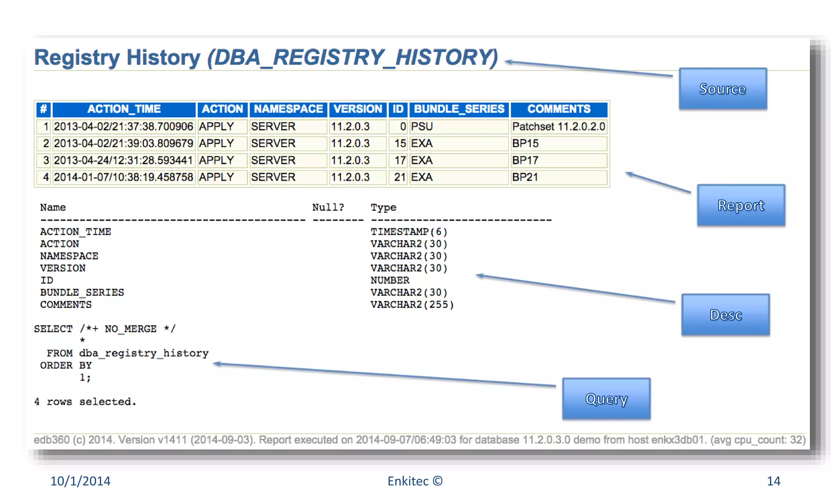Click the PSU bundle series cell
Screen dimensions: 831x504
(x=422, y=127)
